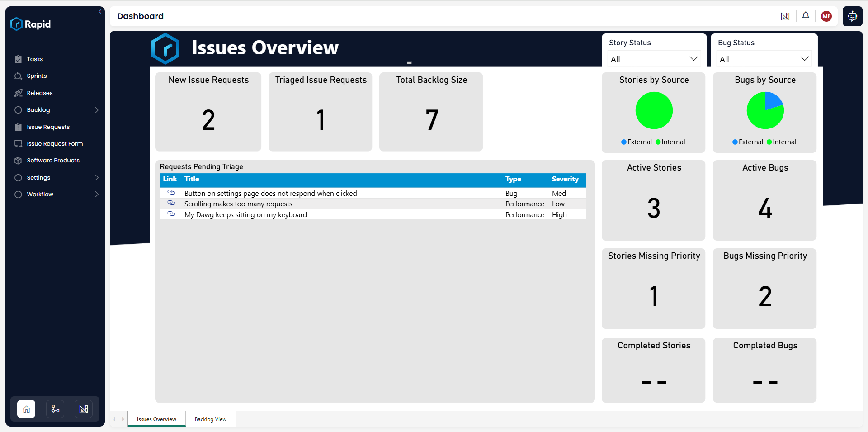Click the Completed Stories card

pos(654,370)
